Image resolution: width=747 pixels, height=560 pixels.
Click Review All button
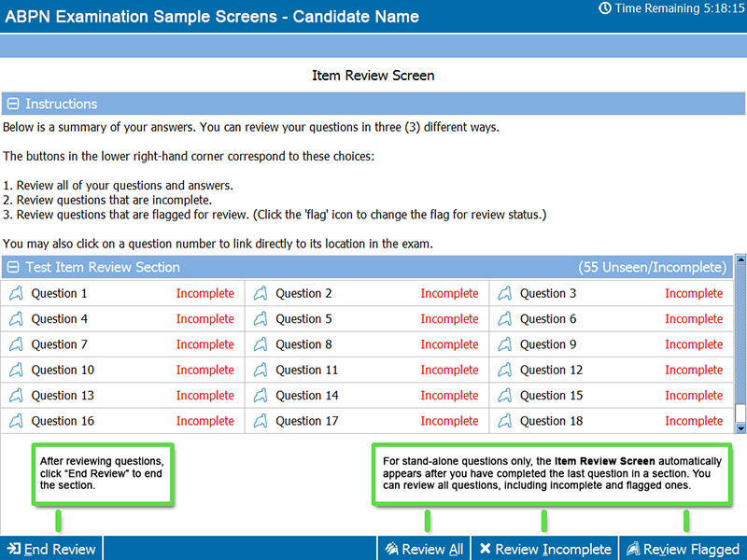pos(424,549)
